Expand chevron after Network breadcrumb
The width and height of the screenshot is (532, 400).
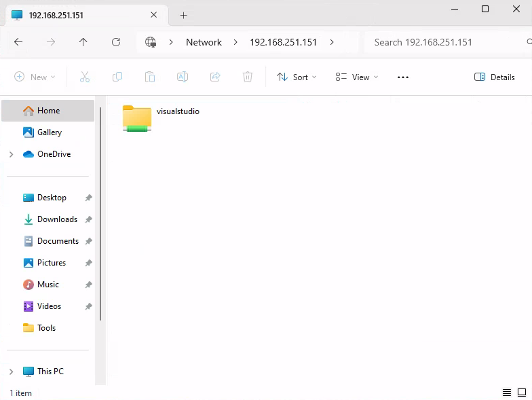click(x=235, y=42)
